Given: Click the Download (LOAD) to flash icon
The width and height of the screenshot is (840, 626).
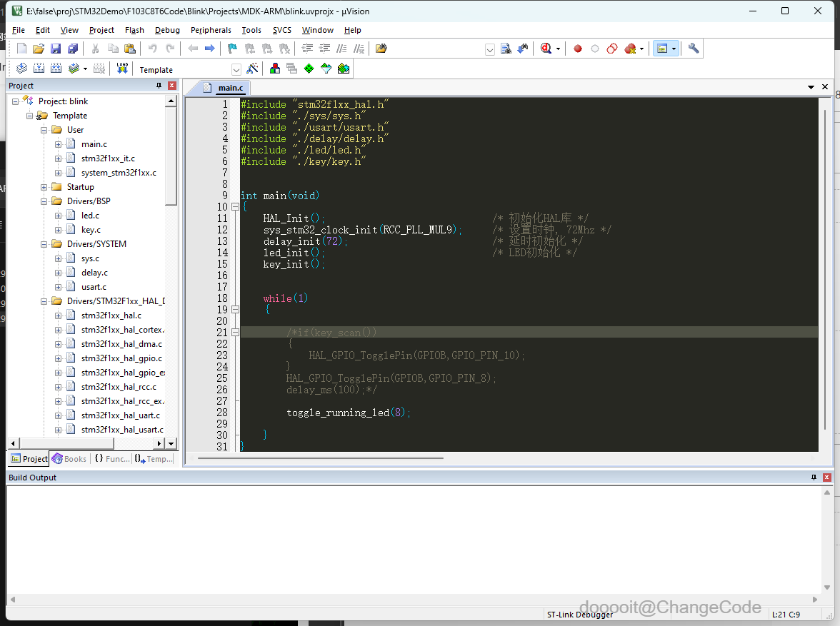Looking at the screenshot, I should point(122,69).
